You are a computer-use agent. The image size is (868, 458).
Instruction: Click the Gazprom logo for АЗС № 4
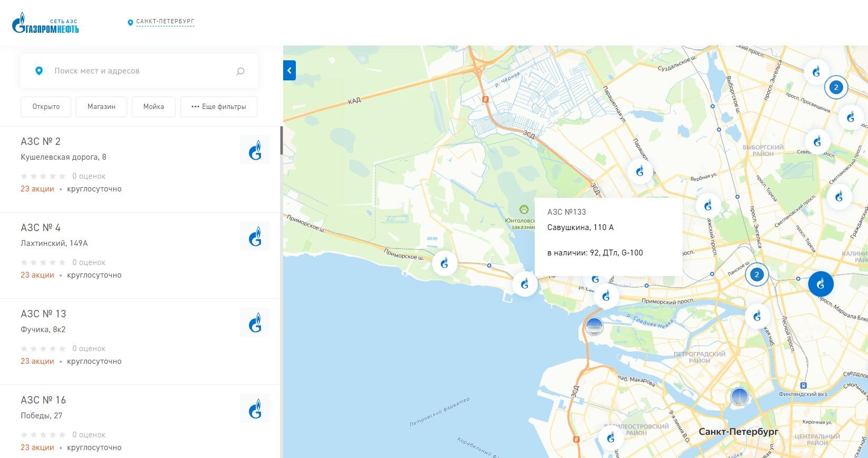click(x=255, y=236)
